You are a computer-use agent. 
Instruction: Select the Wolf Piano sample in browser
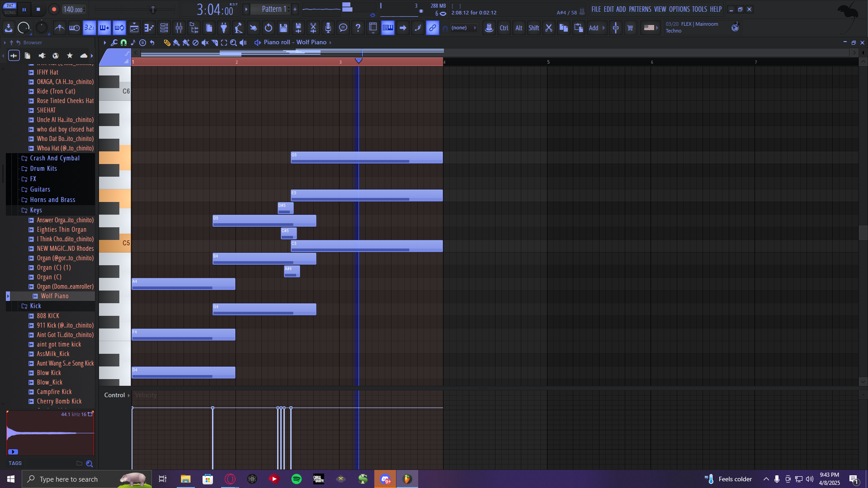(x=54, y=296)
